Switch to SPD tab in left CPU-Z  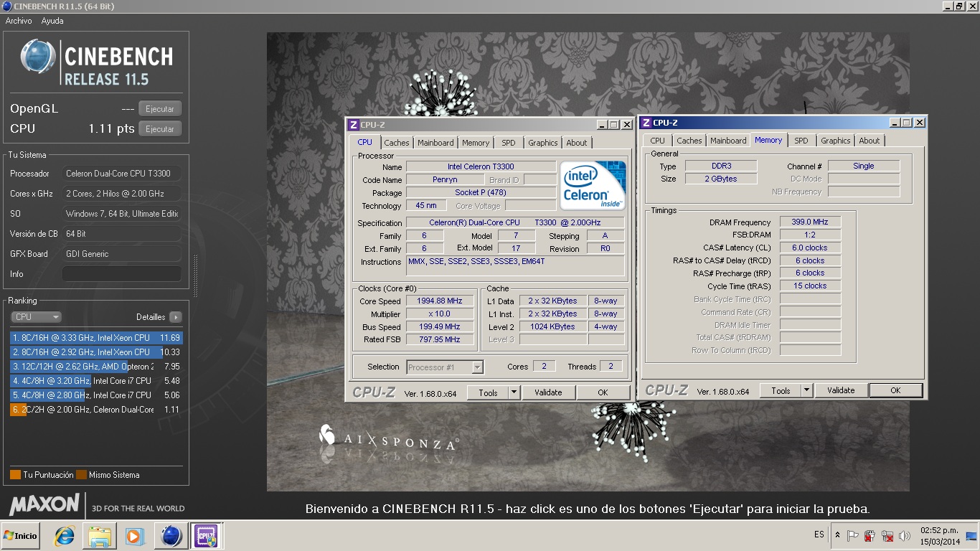coord(509,143)
